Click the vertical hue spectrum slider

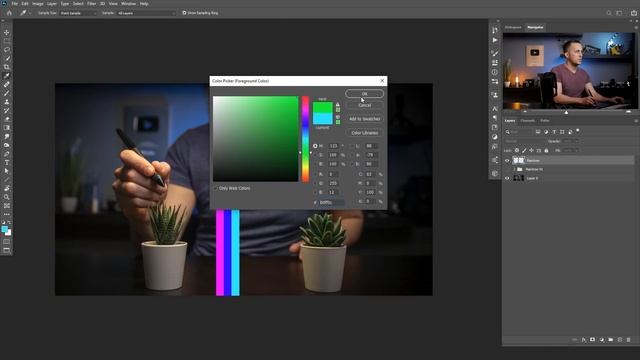coord(305,139)
